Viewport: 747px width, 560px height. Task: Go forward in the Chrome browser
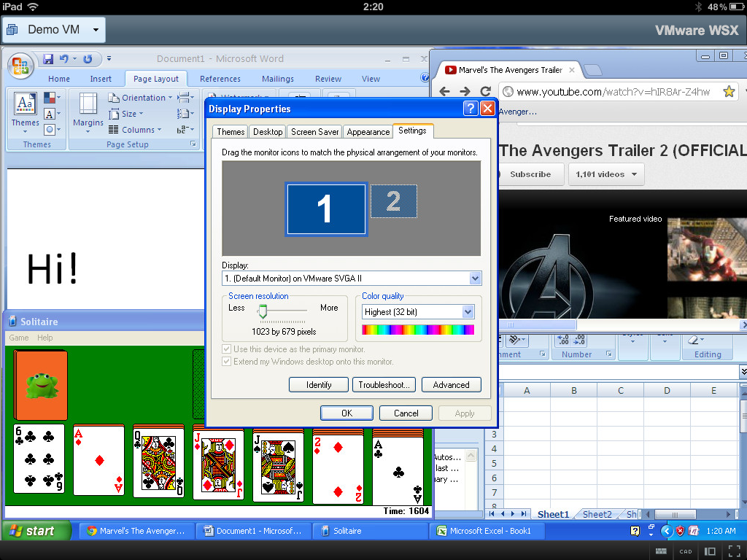tap(465, 91)
